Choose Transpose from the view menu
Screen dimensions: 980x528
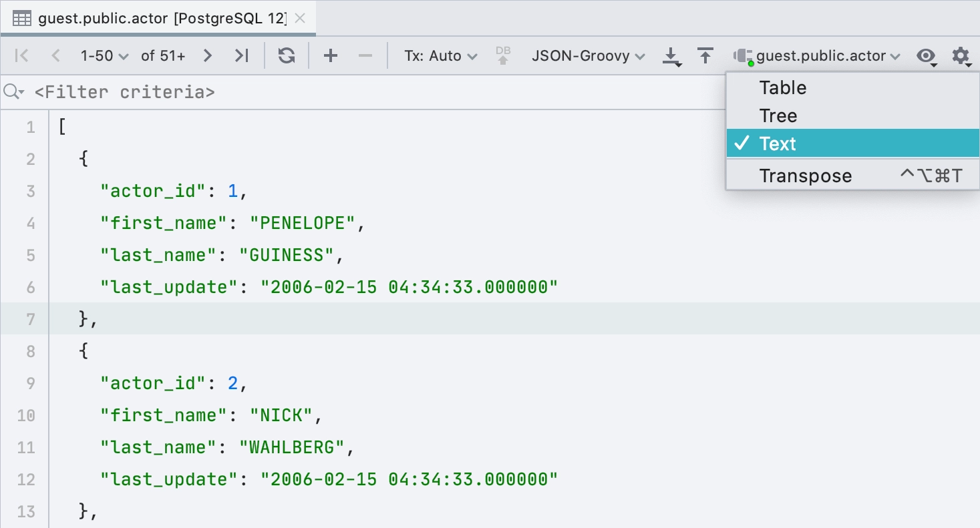coord(852,176)
